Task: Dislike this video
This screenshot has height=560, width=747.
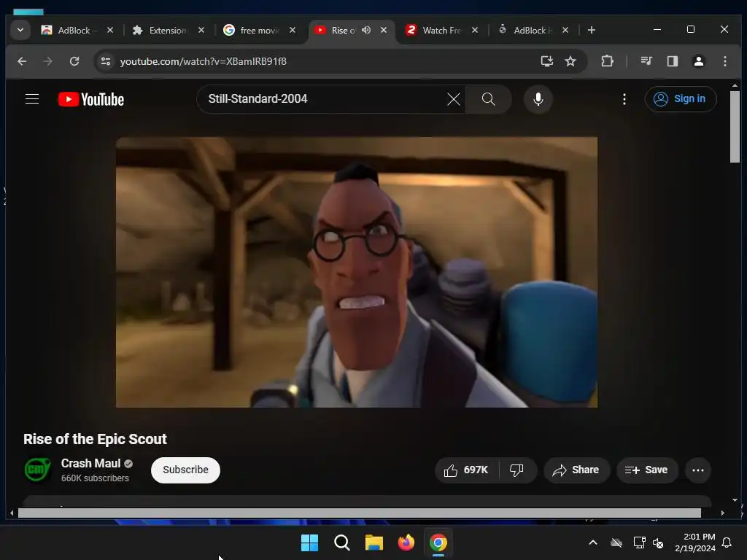Action: point(517,470)
